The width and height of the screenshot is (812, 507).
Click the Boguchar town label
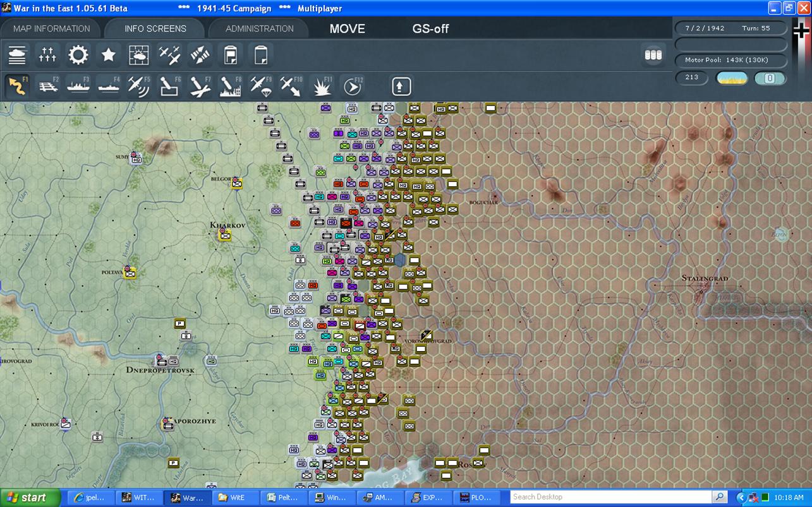[x=484, y=203]
